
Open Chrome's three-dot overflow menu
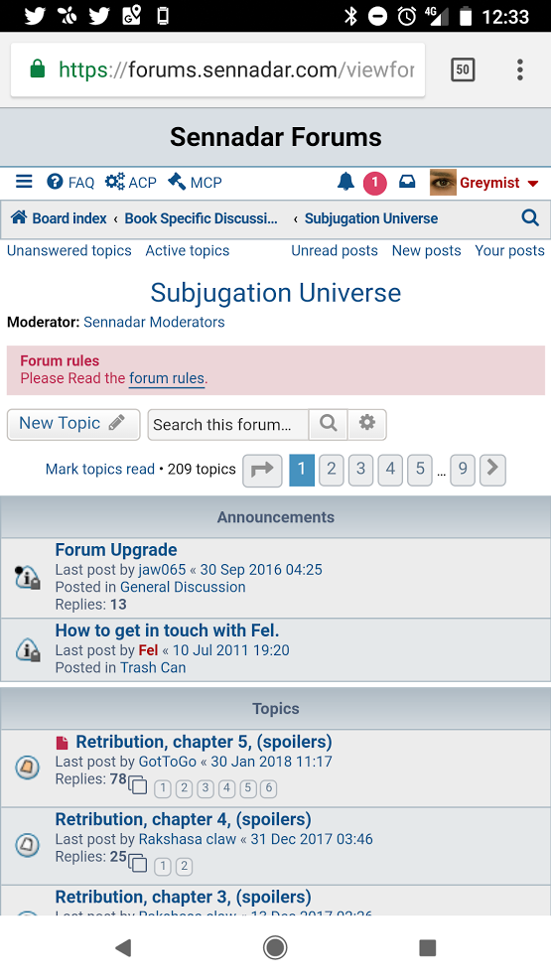point(519,70)
